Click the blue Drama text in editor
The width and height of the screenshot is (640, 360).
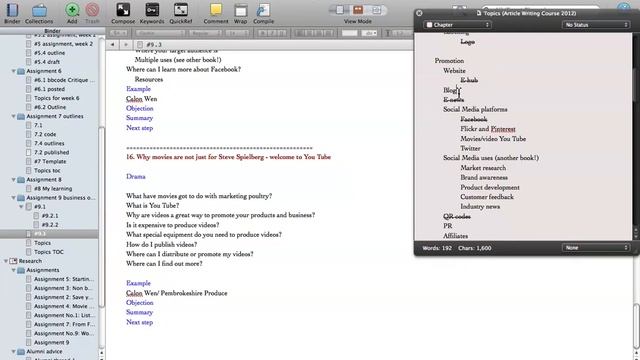136,177
